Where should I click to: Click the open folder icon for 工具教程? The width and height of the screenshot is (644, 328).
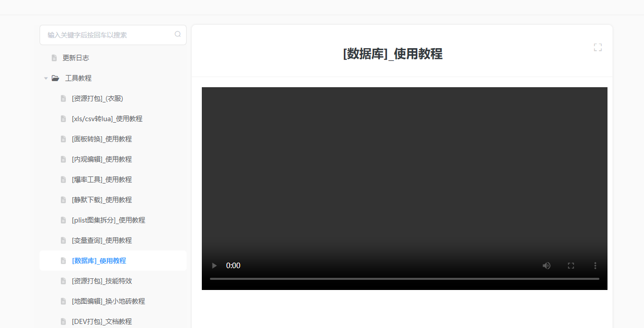[x=55, y=78]
